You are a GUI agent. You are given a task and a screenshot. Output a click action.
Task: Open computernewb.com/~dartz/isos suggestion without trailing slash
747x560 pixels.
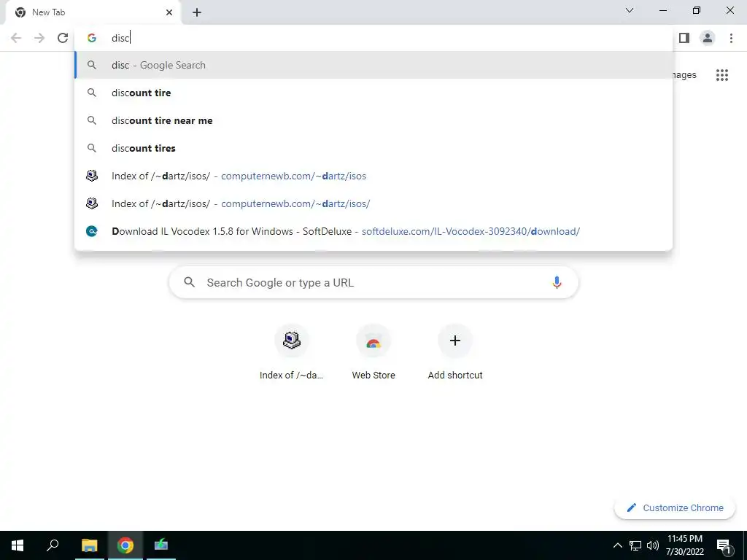click(373, 176)
